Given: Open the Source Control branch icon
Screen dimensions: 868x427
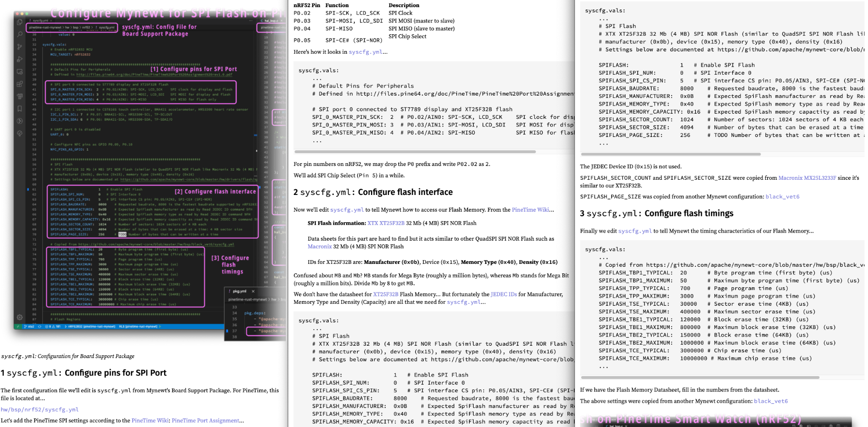Looking at the screenshot, I should coord(20,47).
